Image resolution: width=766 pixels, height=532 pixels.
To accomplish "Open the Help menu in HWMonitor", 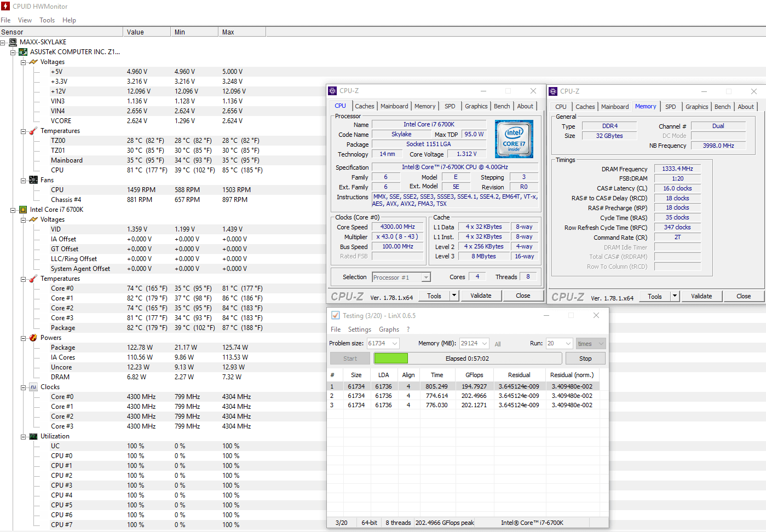I will point(69,20).
